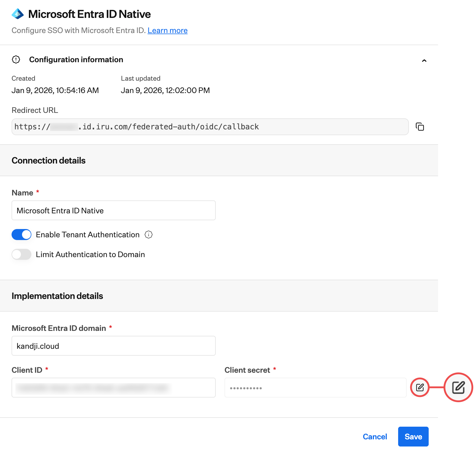Disable the Enable Tenant Authentication toggle
476x452 pixels.
coord(21,235)
